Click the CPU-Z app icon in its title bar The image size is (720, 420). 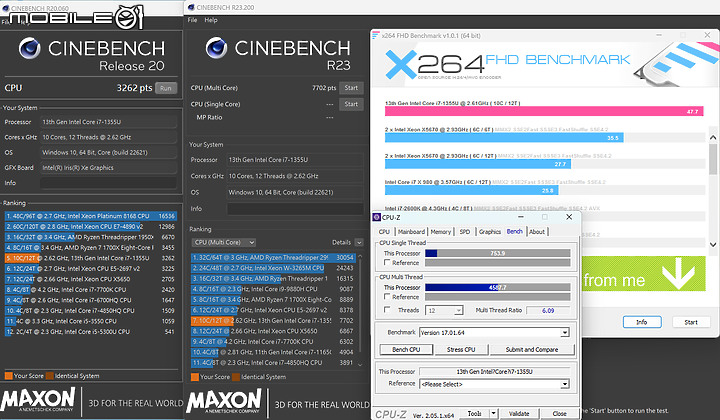pos(377,217)
